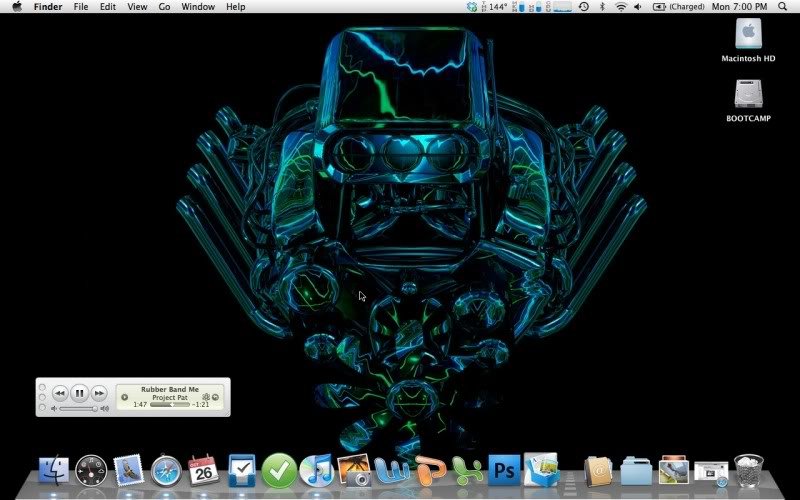
Task: Click the round arrow right of Genius icon
Action: [215, 396]
